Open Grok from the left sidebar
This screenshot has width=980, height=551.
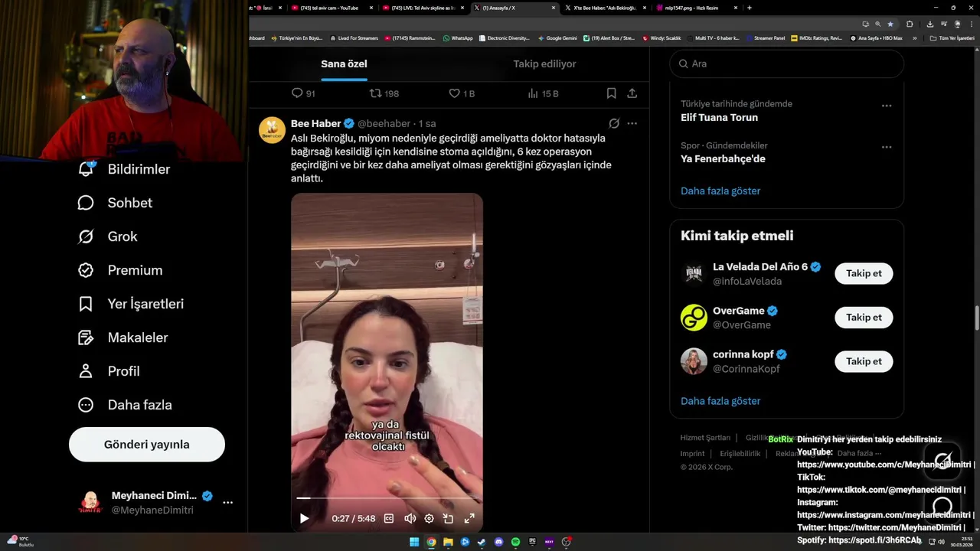click(x=108, y=236)
